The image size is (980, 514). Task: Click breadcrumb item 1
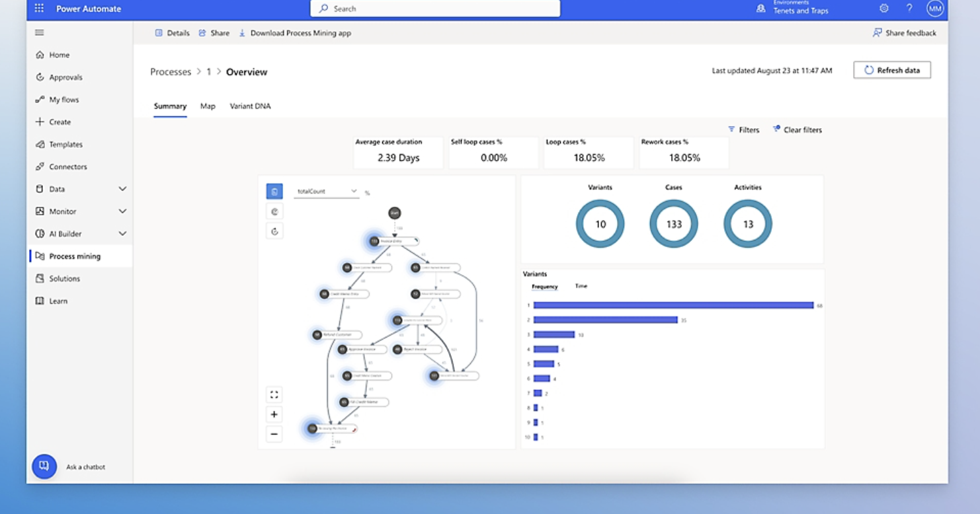tap(209, 72)
